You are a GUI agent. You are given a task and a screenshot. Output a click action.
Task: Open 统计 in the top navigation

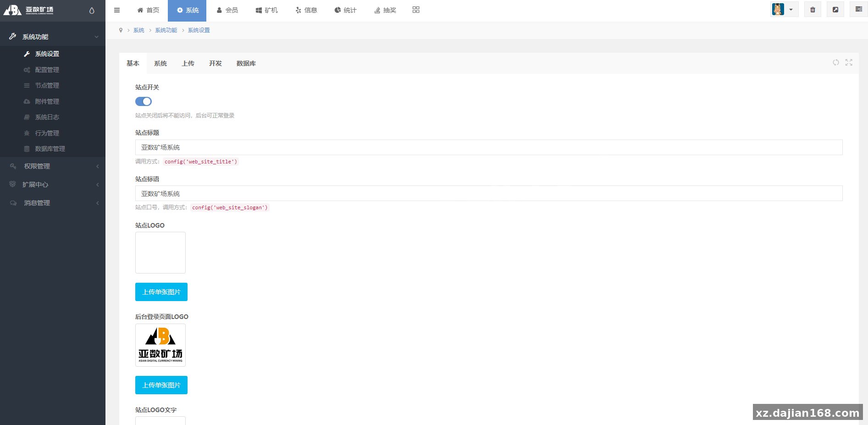click(x=345, y=10)
